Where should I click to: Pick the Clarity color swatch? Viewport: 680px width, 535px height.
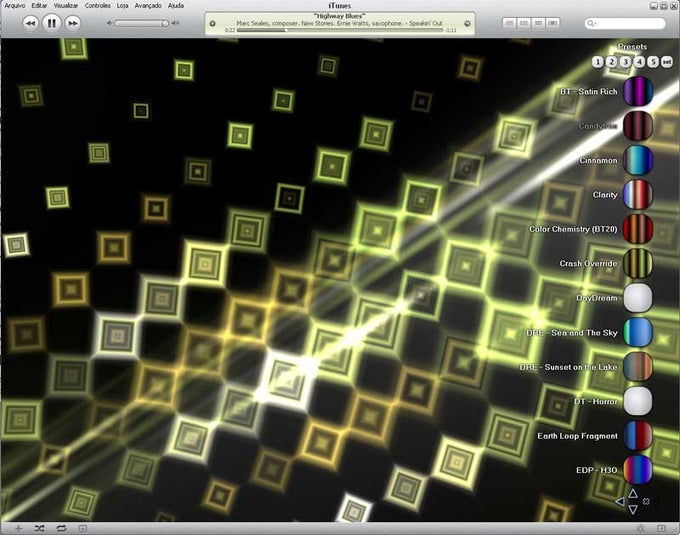click(x=638, y=195)
